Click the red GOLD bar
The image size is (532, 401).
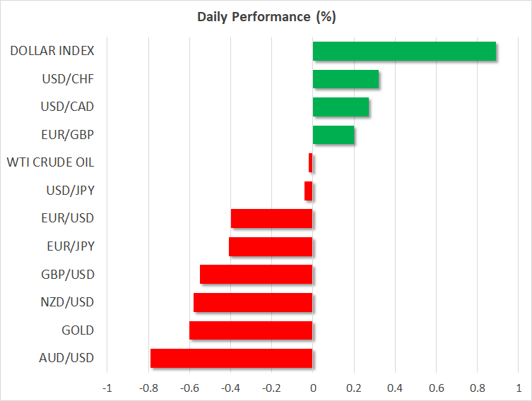(251, 330)
